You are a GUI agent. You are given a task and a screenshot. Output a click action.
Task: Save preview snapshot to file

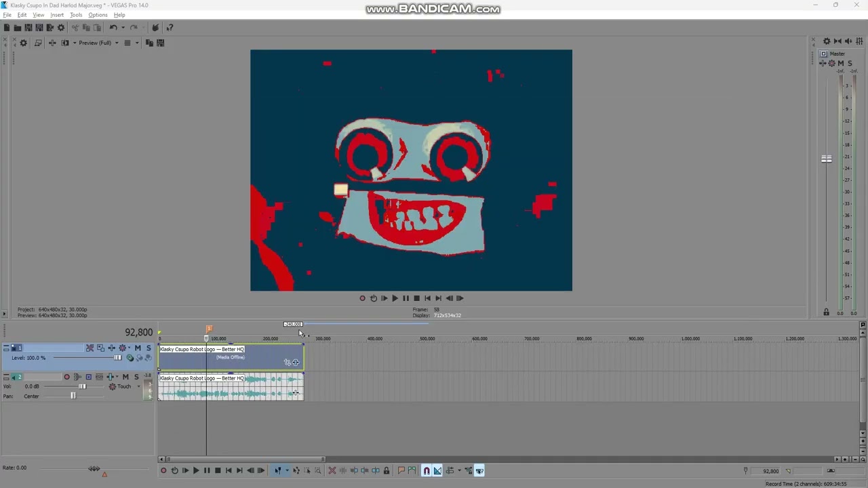pos(160,43)
